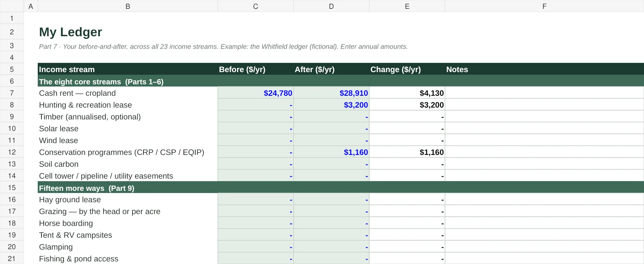This screenshot has width=644, height=264.
Task: Select column A header
Action: 31,6
